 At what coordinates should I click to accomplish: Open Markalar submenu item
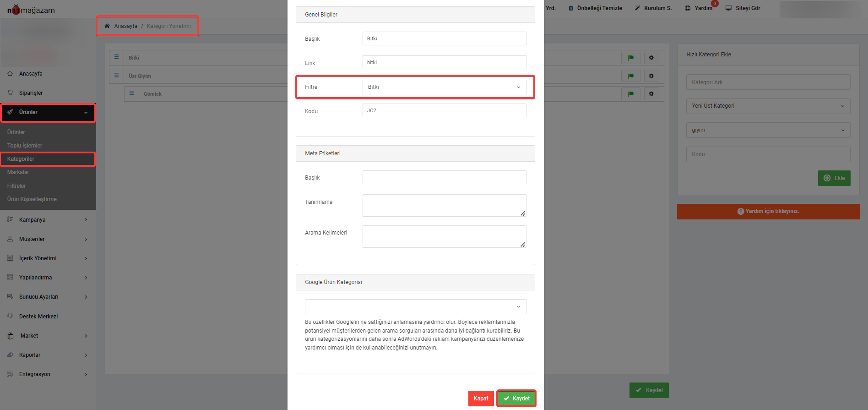pyautogui.click(x=18, y=172)
